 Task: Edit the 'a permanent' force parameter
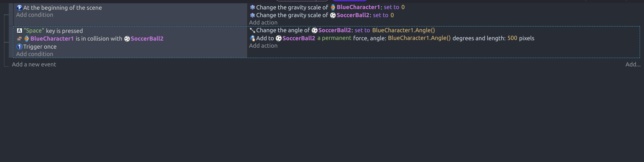[334, 38]
